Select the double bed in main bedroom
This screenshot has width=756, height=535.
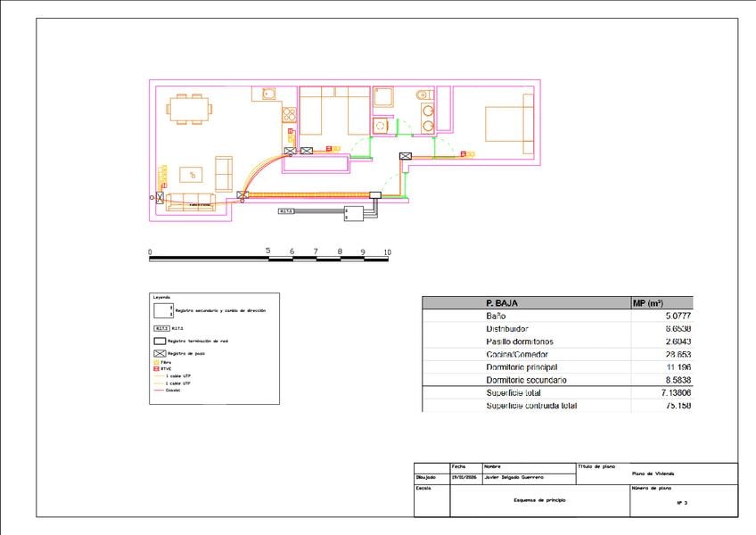509,124
